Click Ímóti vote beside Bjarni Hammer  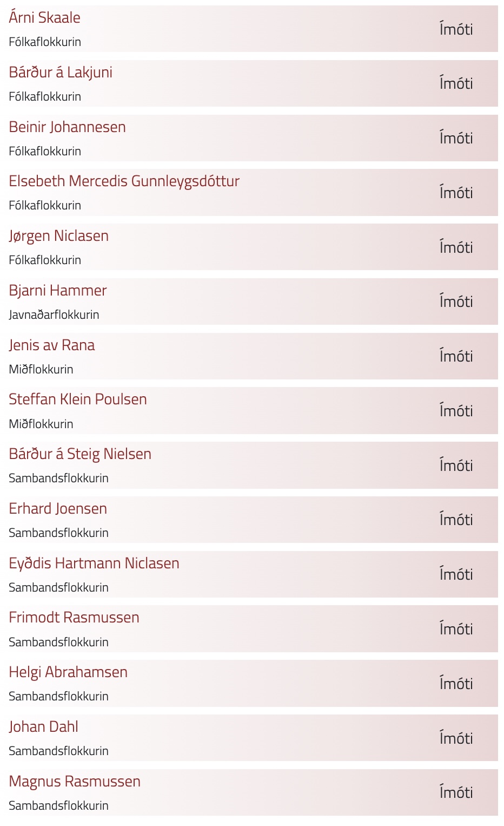[456, 302]
